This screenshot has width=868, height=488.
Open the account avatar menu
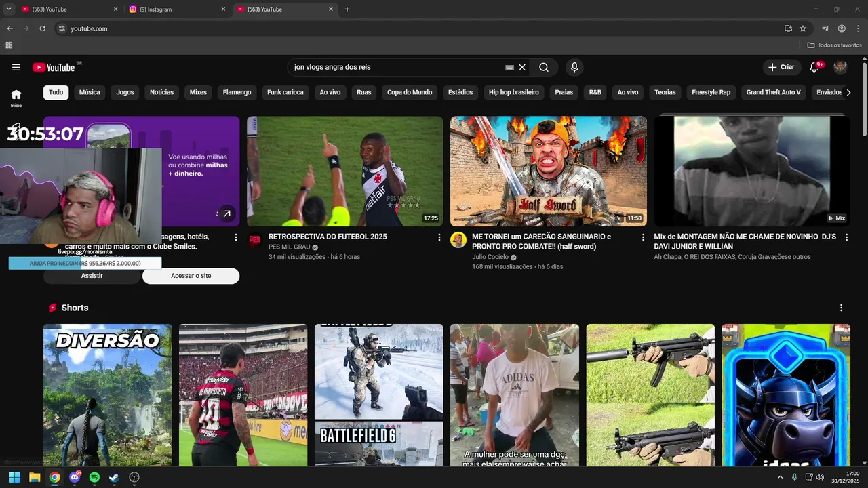[840, 67]
